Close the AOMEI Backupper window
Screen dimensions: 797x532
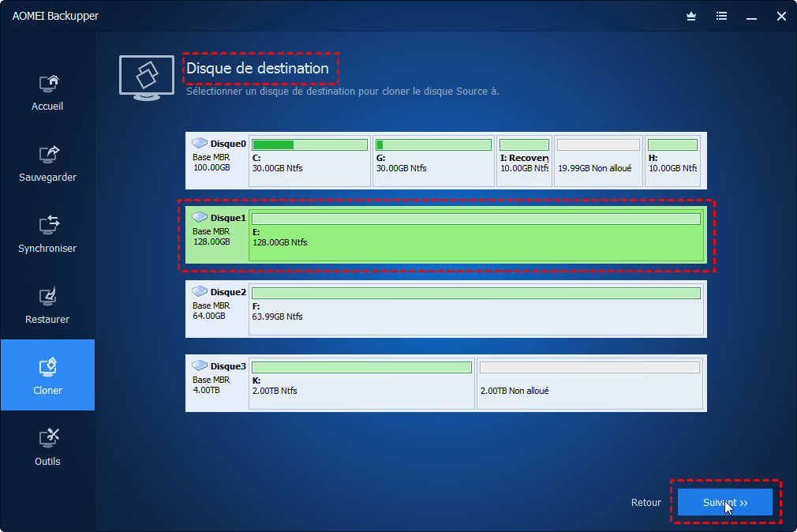pos(781,17)
